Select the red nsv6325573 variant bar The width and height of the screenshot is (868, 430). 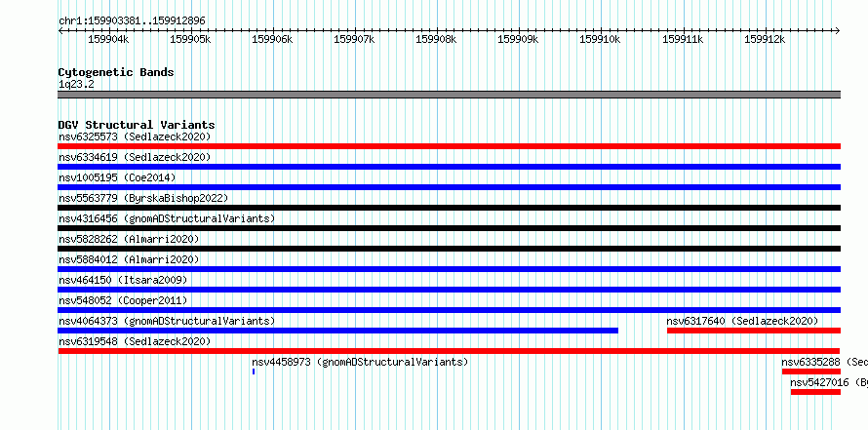449,146
